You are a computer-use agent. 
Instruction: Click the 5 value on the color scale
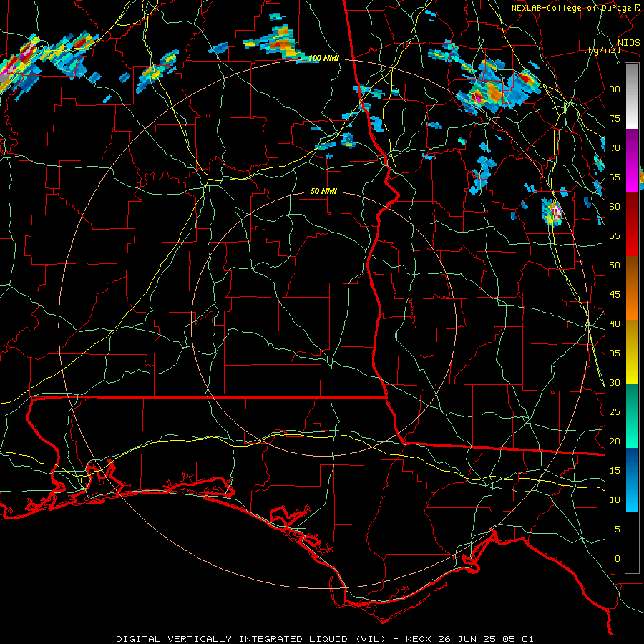(618, 530)
